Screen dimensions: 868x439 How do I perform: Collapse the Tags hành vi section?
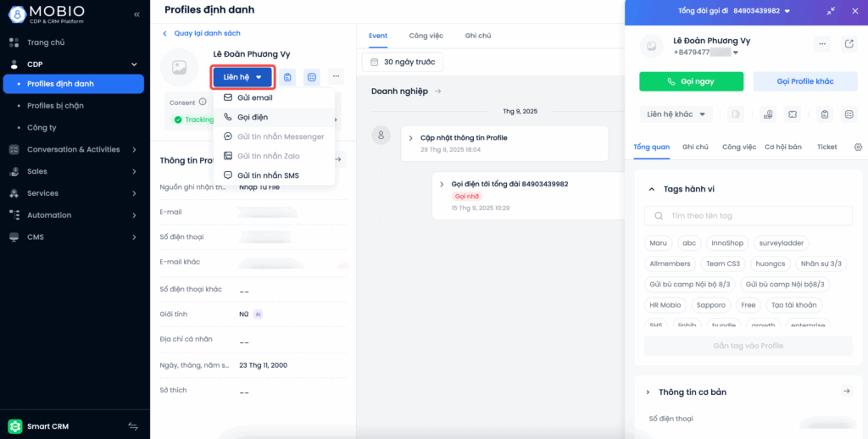[651, 189]
